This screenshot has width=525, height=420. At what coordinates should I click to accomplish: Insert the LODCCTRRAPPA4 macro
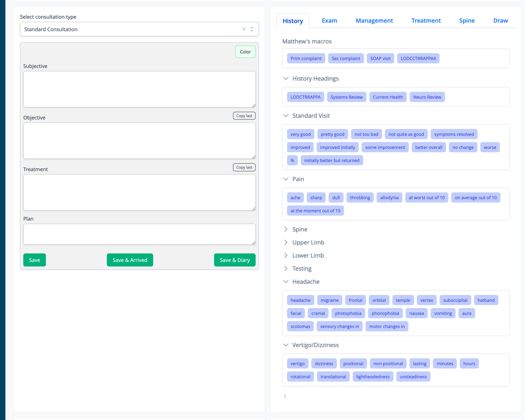(x=418, y=58)
